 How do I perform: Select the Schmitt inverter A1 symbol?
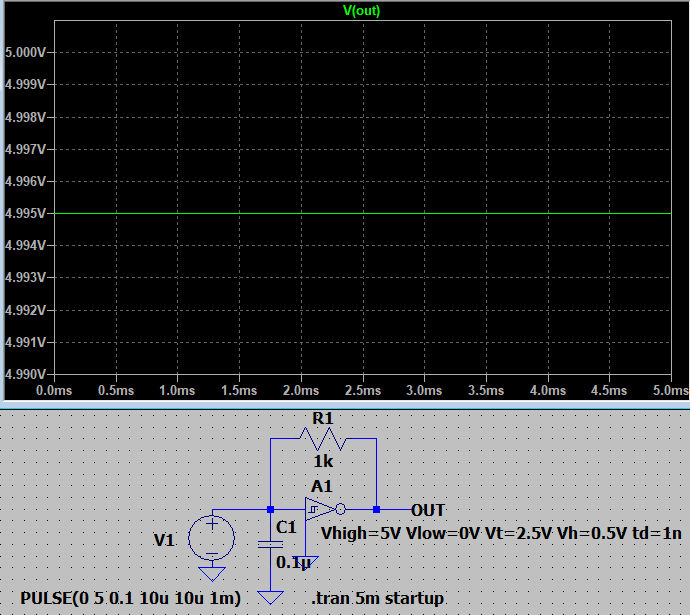323,509
